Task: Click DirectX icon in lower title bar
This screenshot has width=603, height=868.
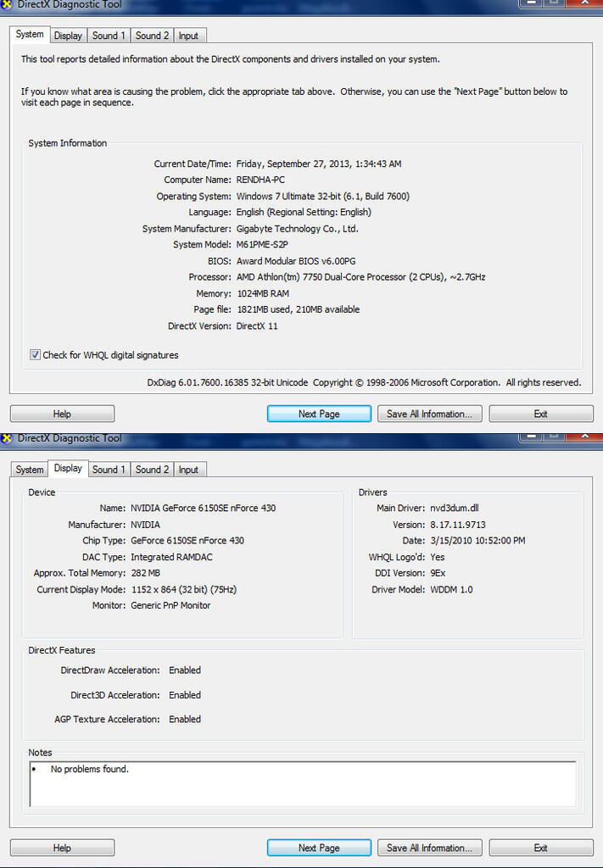Action: [6, 438]
